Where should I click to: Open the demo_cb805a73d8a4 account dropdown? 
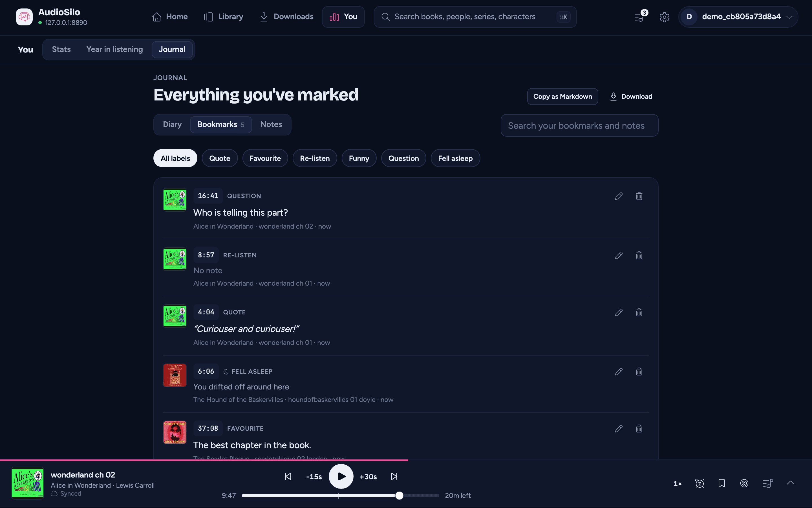(738, 17)
